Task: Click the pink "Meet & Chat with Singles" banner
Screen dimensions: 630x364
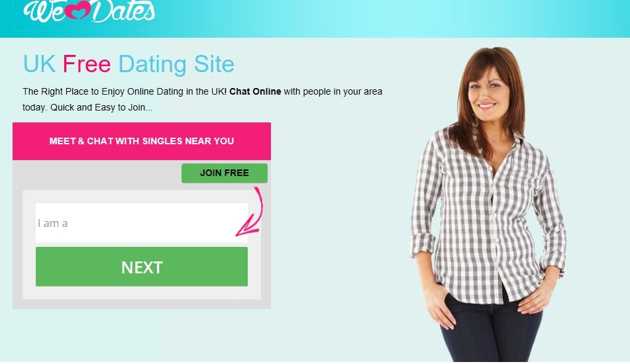Action: [141, 141]
